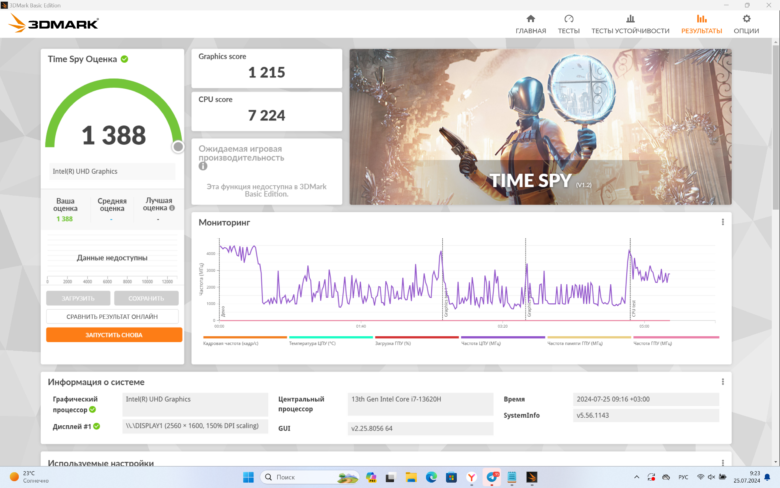The width and height of the screenshot is (780, 488).
Task: Open Task View in the taskbar
Action: click(x=390, y=477)
